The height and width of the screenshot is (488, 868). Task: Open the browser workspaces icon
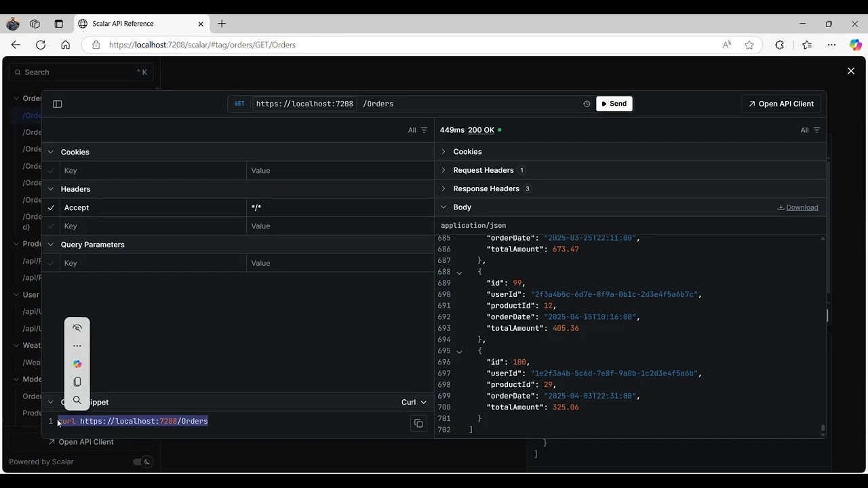point(35,24)
